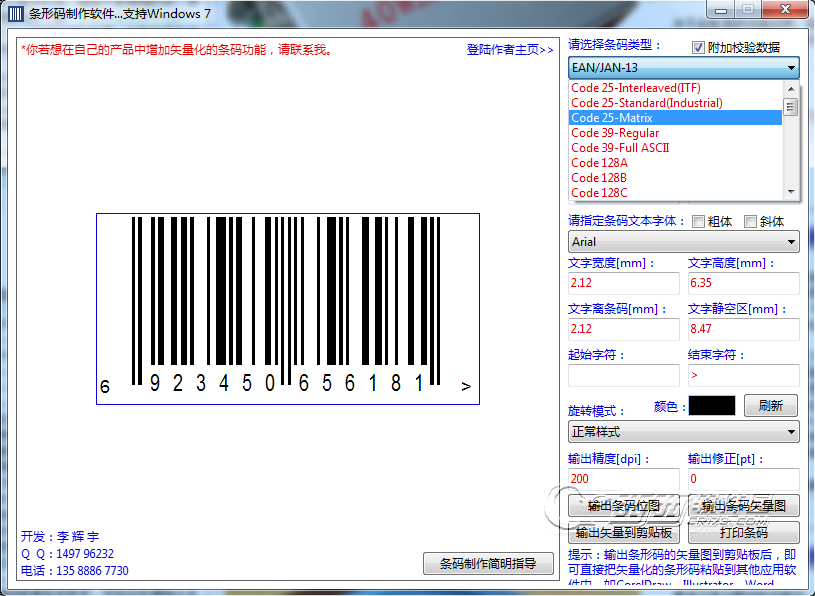Viewport: 815px width, 596px height.
Task: Click the 电话：135 8886 7730 text
Action: coord(75,571)
